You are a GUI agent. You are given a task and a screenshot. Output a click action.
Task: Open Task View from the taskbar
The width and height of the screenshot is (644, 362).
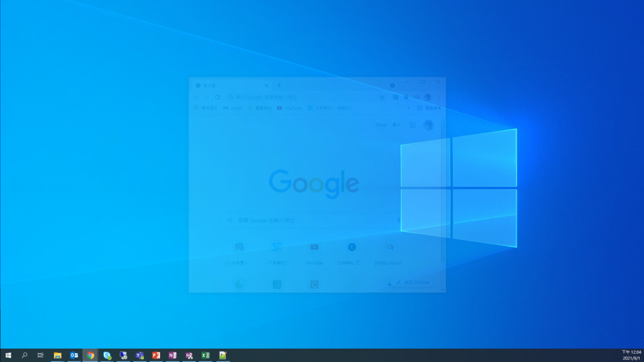pos(40,356)
